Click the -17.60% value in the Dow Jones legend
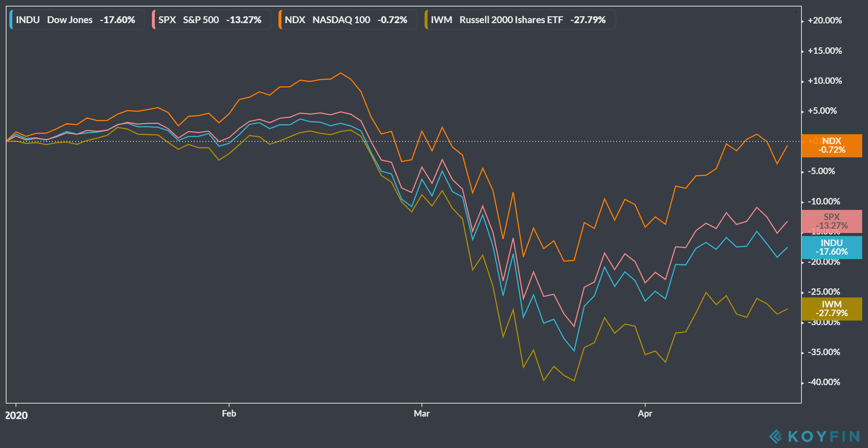This screenshot has height=448, width=868. [118, 20]
